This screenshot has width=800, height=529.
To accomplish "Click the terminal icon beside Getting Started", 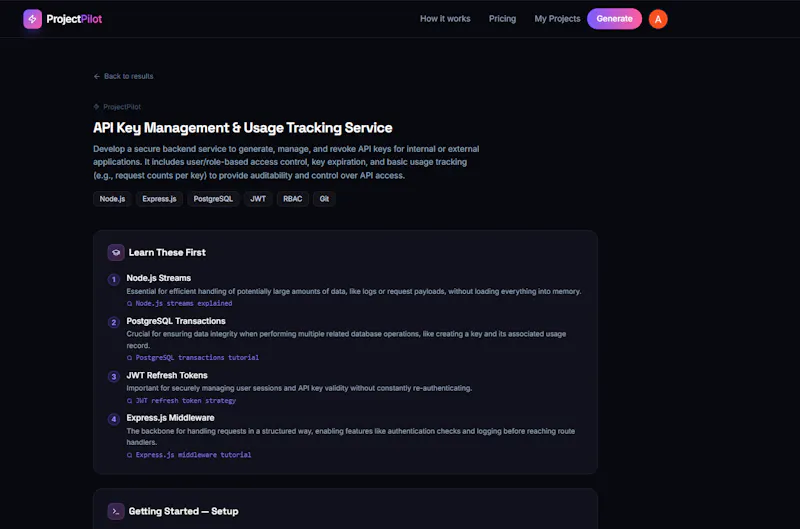I will 116,511.
